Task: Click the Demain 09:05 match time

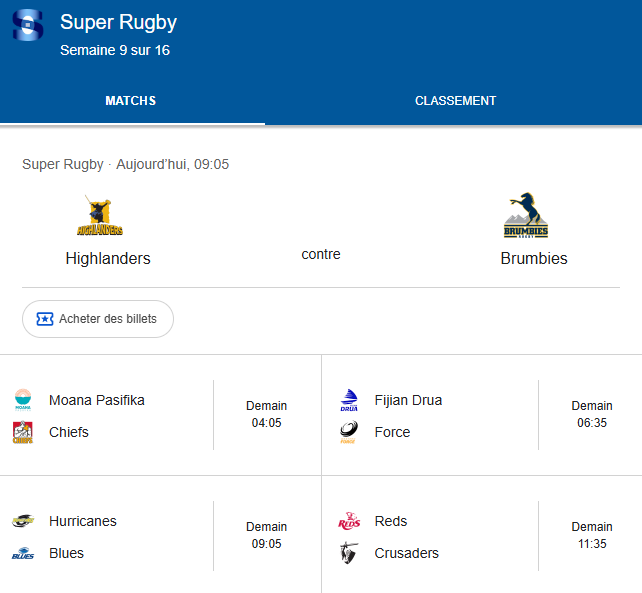Action: tap(267, 535)
